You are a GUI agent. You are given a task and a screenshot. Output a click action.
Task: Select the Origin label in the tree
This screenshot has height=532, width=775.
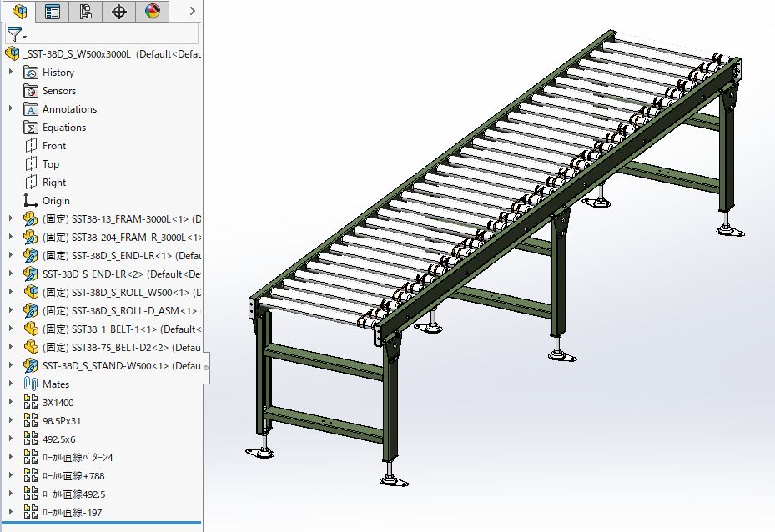[56, 201]
